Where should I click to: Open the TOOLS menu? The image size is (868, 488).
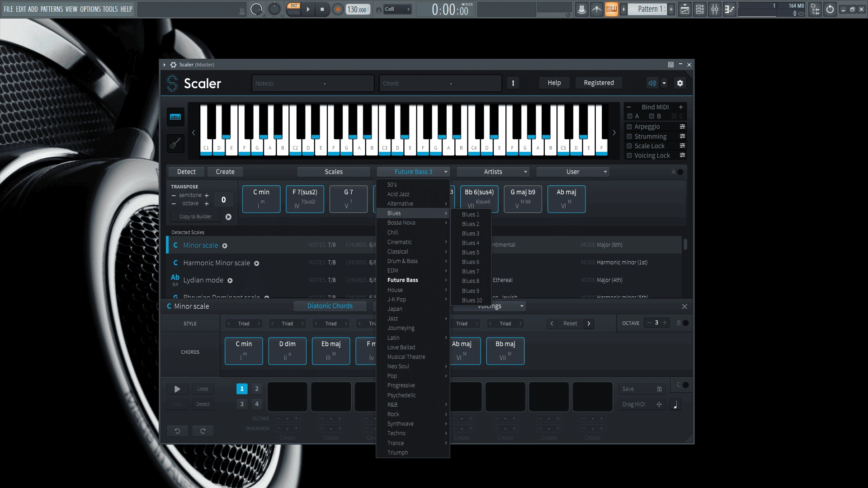pos(110,9)
